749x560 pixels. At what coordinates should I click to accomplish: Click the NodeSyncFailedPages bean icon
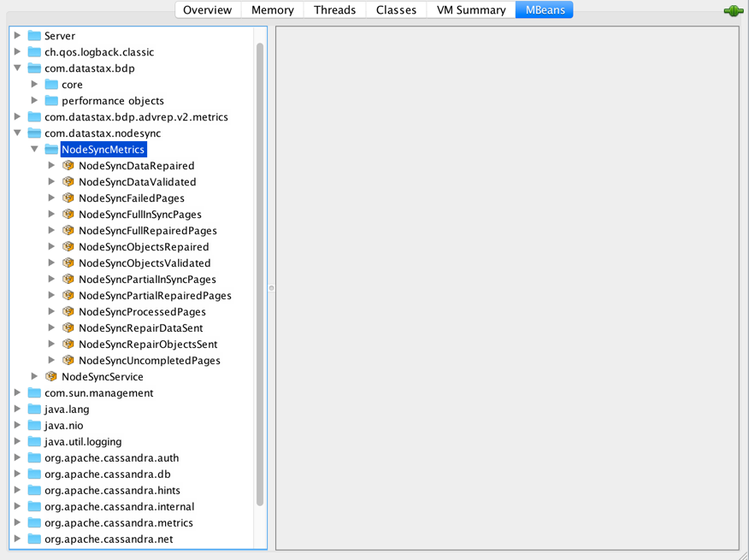(68, 198)
